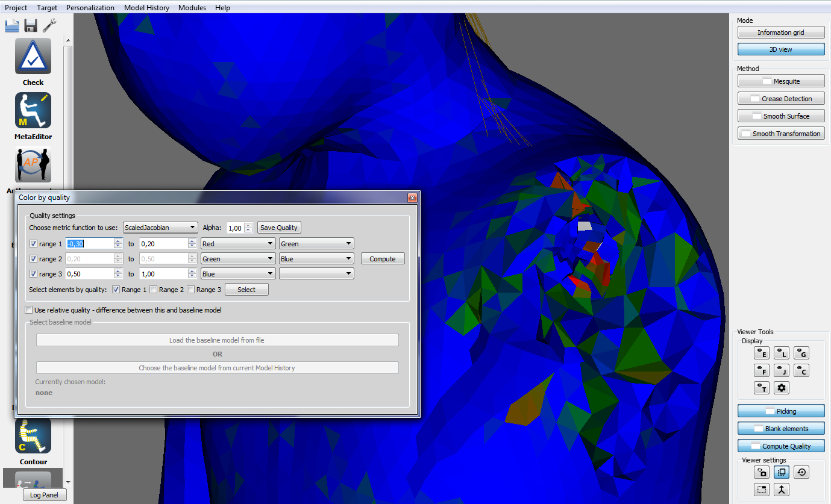
Task: Toggle display of C in Viewer Tools
Action: click(801, 370)
